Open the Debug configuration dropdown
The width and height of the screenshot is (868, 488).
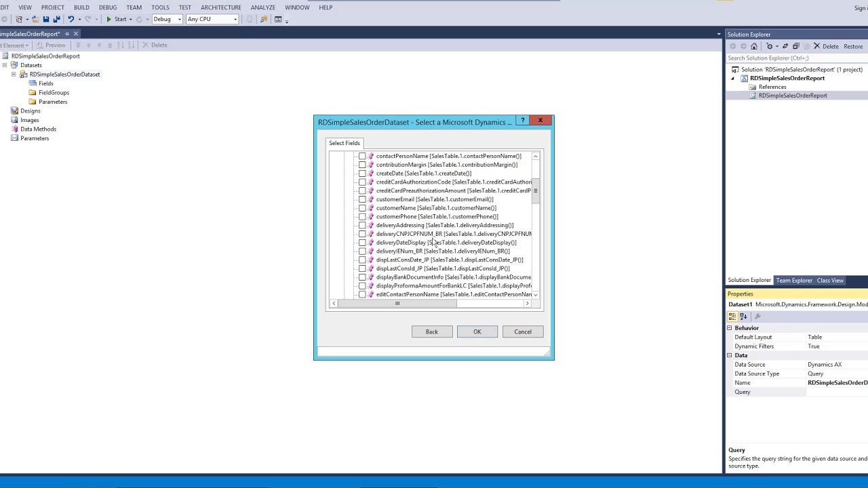click(x=167, y=19)
